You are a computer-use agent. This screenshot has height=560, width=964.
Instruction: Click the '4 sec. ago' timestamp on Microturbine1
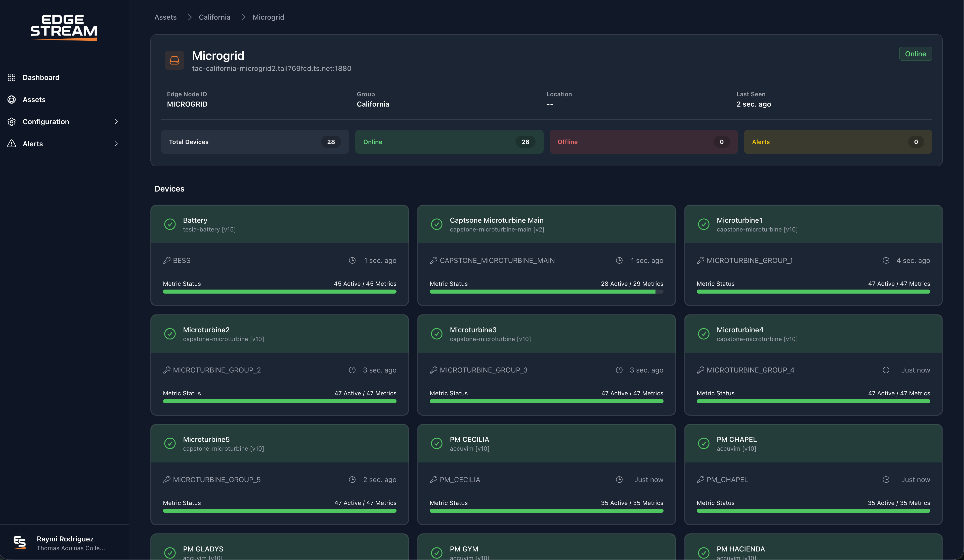pos(913,260)
